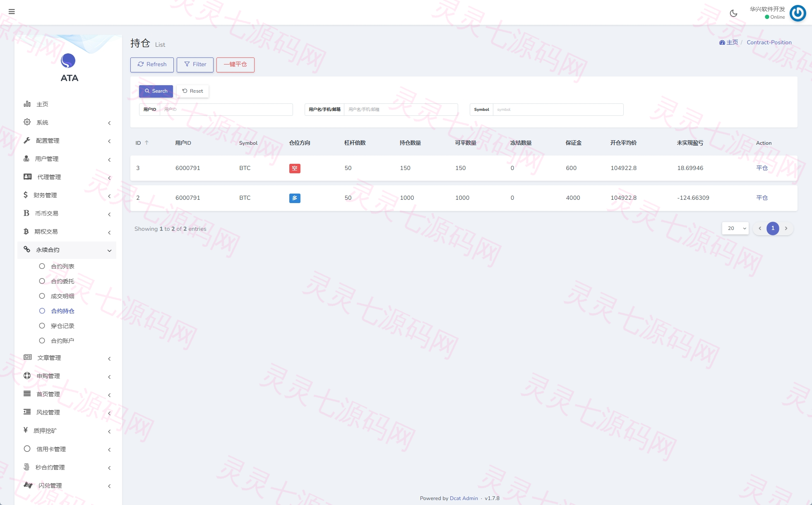The height and width of the screenshot is (505, 812).
Task: Collapse the 永续合约 menu chevron
Action: 109,250
